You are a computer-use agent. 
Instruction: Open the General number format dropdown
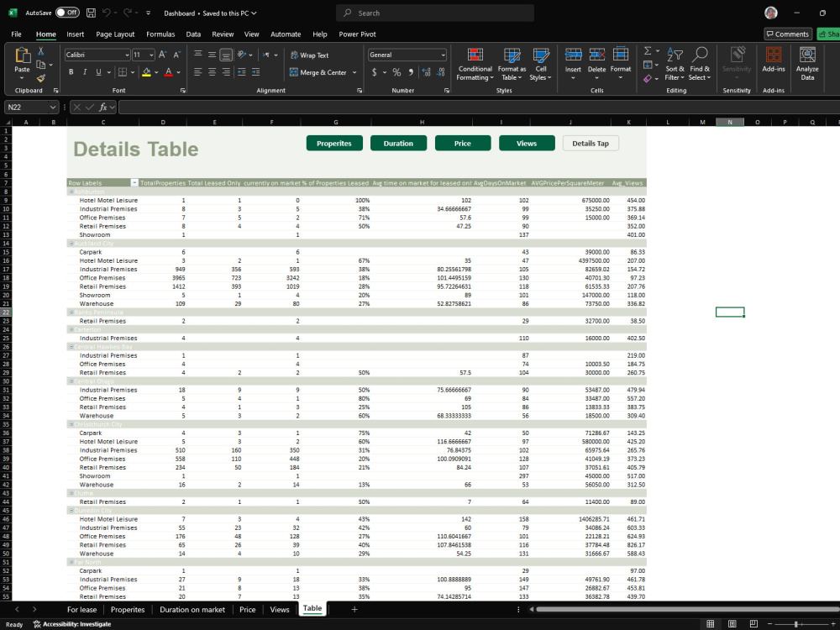point(443,55)
